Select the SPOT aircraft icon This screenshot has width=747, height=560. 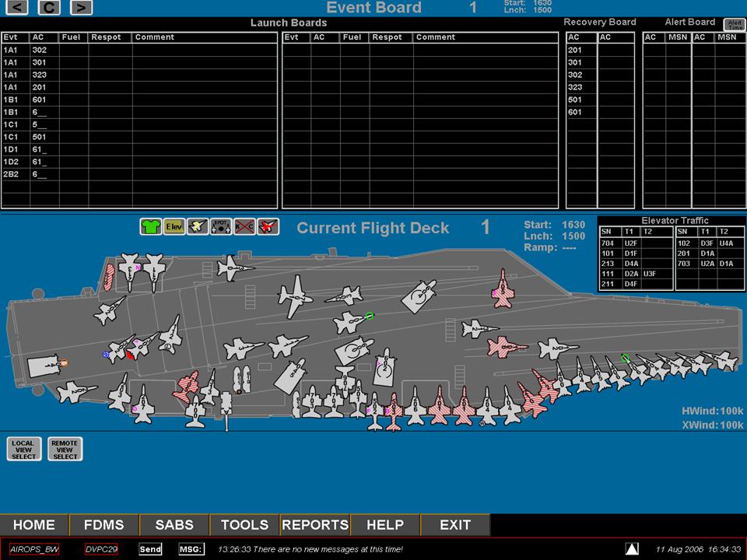click(221, 226)
